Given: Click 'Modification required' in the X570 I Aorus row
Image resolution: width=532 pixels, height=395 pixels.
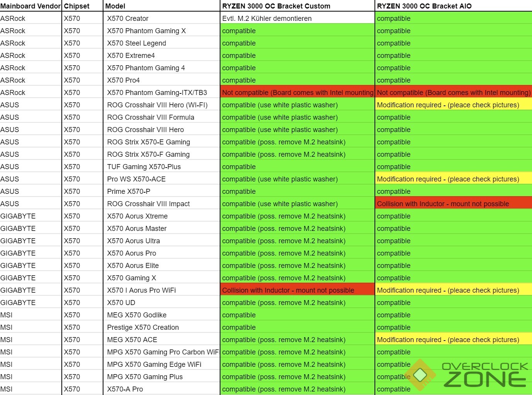Looking at the screenshot, I should 453,290.
